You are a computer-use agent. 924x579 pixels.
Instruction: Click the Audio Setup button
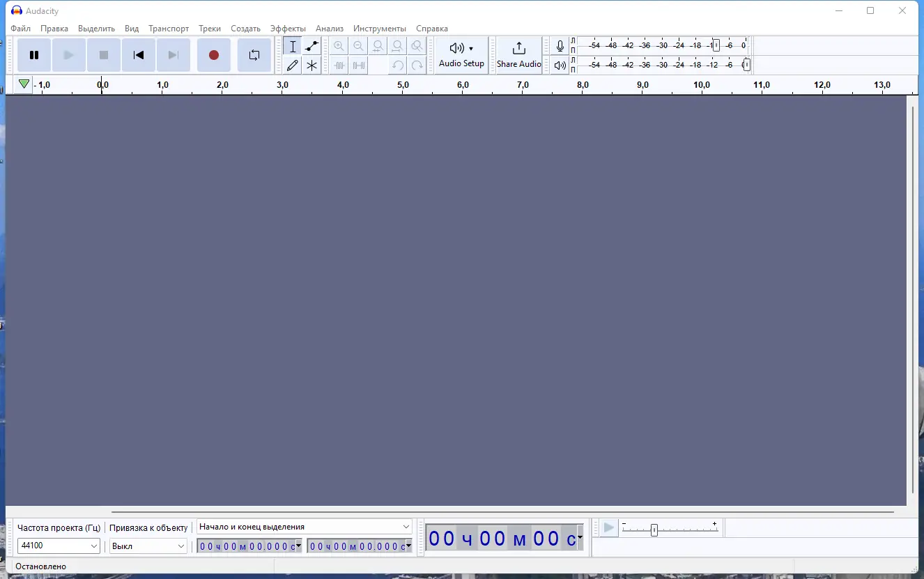461,54
